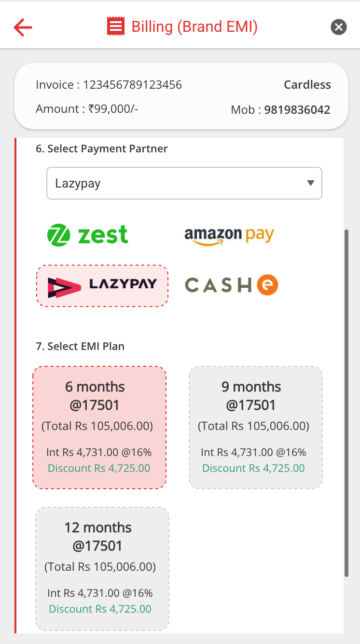Click the Cardless label
This screenshot has width=360, height=644.
pyautogui.click(x=307, y=84)
